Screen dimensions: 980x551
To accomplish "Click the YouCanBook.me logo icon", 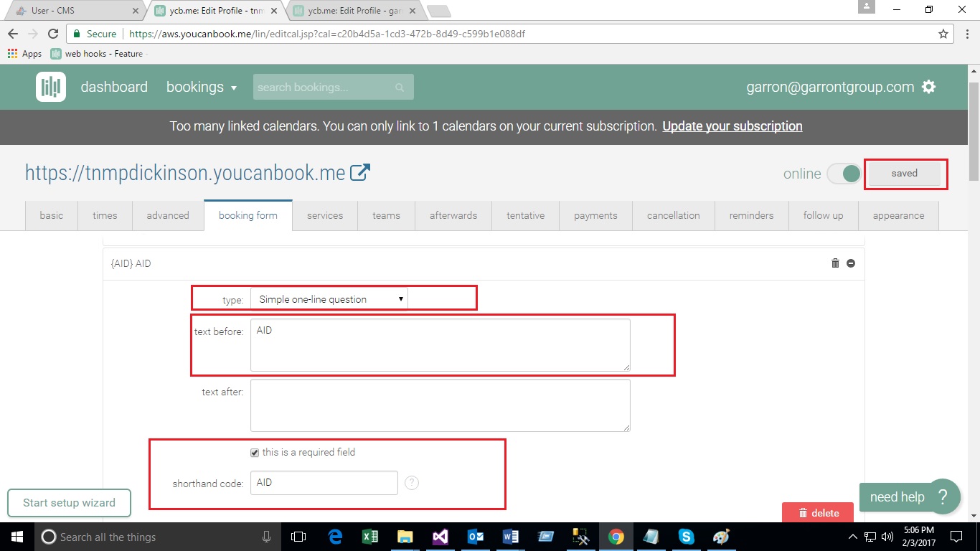I will [51, 87].
